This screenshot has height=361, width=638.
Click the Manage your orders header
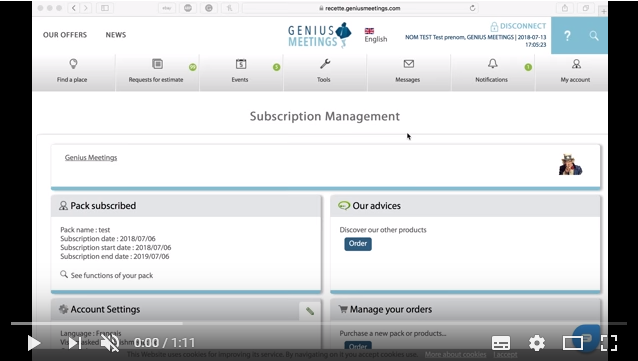(465, 309)
